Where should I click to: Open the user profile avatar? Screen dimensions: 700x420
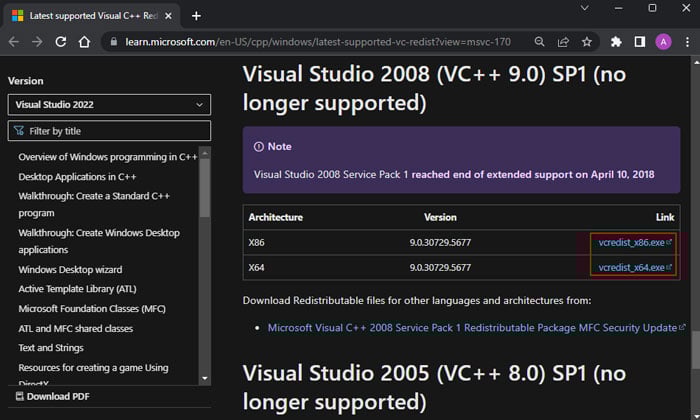[x=663, y=42]
